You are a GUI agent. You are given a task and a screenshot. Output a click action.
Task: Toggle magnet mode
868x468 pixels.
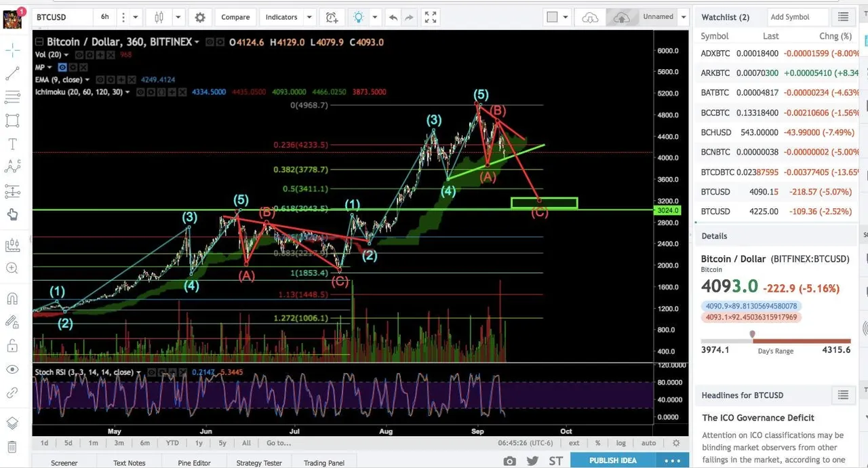pyautogui.click(x=12, y=298)
